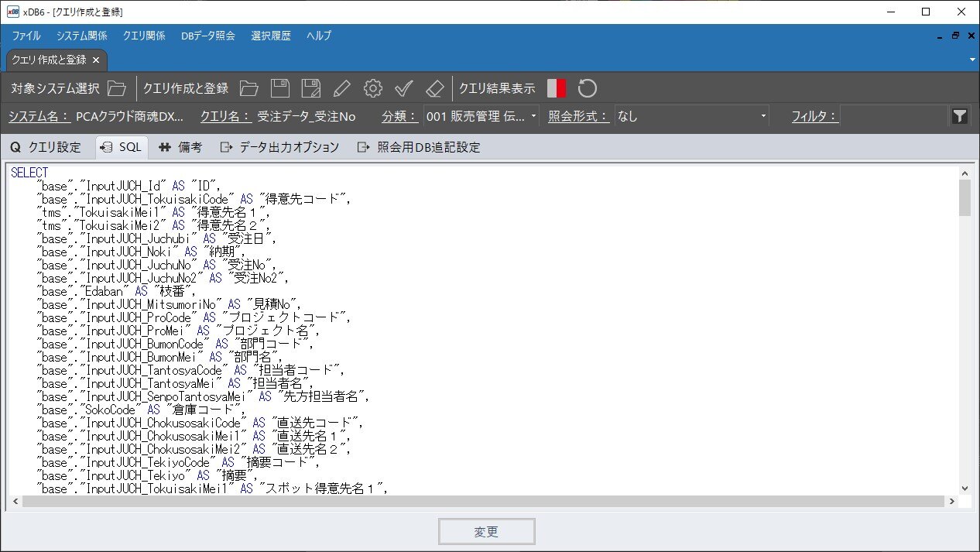Expand the 分類 dropdown

(x=534, y=116)
